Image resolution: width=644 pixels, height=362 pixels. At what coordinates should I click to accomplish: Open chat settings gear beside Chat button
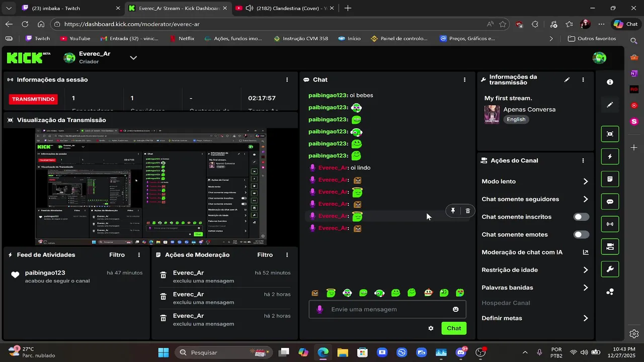click(431, 328)
